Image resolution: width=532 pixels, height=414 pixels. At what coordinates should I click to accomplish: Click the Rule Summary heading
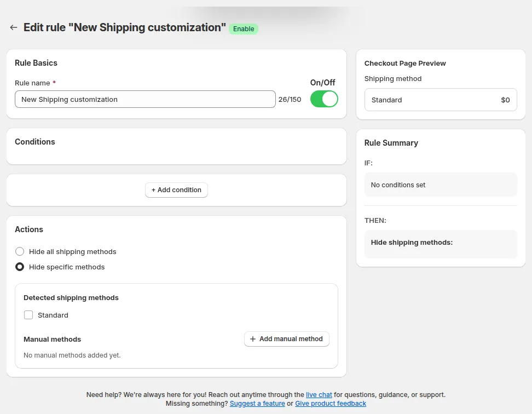point(391,143)
